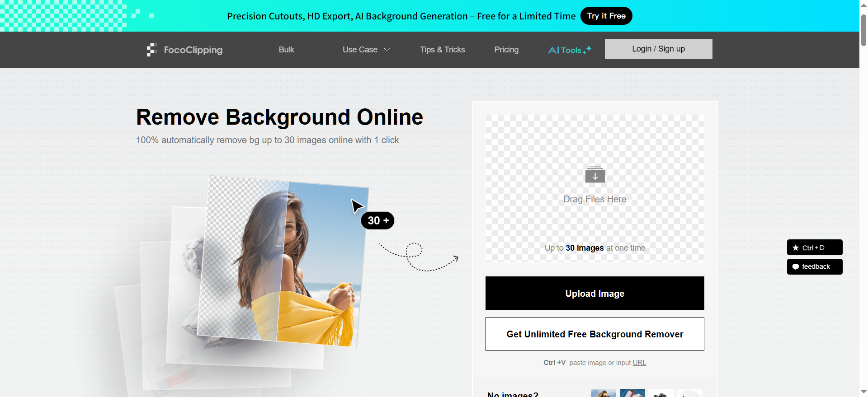Click Get Unlimited Free Background Remover
The width and height of the screenshot is (868, 397).
[594, 334]
